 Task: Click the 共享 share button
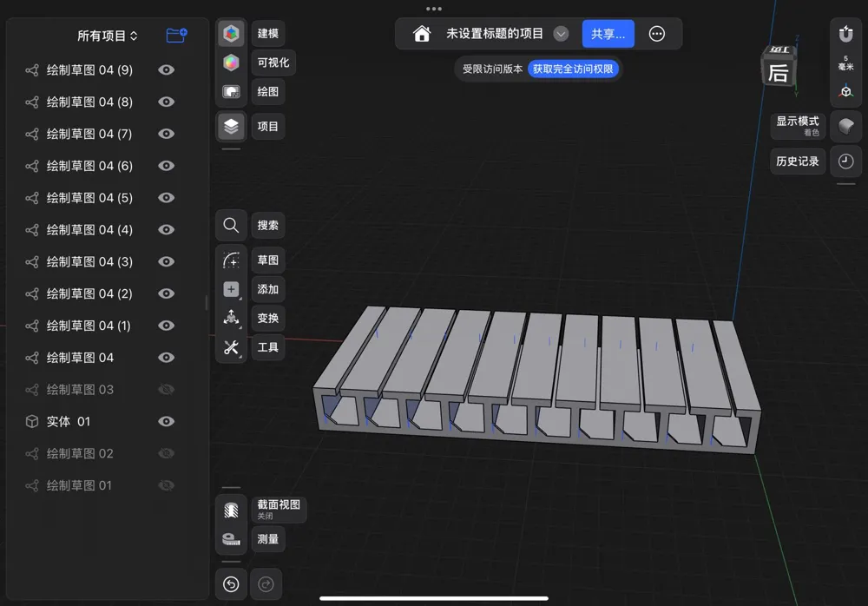[x=608, y=34]
